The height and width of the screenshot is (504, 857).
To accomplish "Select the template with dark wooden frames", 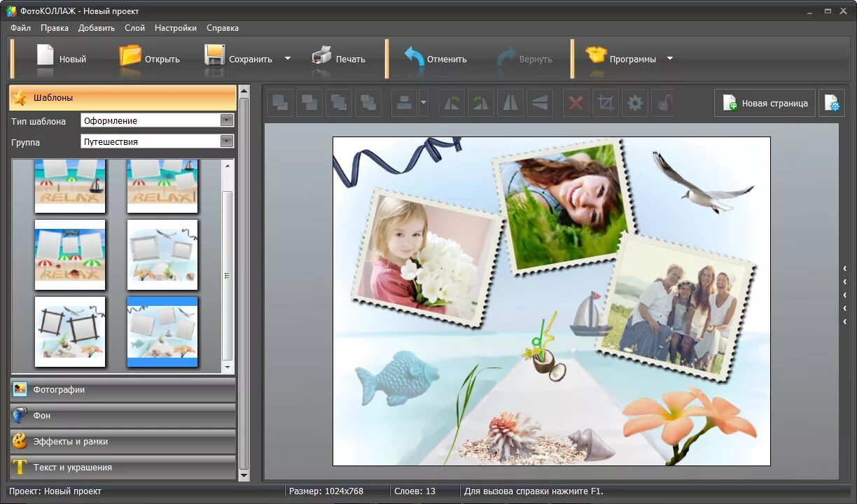I will pyautogui.click(x=70, y=332).
